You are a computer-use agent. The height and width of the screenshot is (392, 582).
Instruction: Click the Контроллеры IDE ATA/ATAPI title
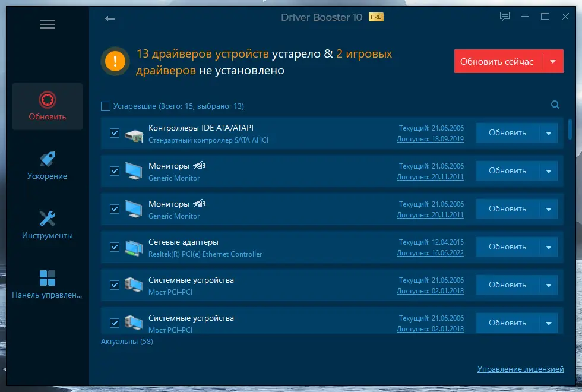coord(201,128)
